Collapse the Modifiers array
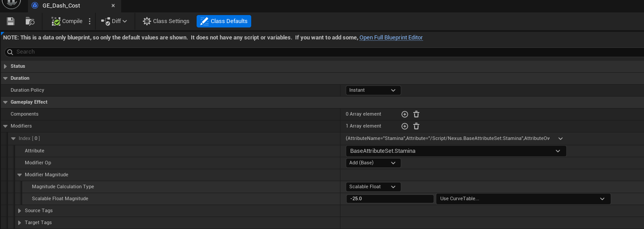 coord(5,126)
